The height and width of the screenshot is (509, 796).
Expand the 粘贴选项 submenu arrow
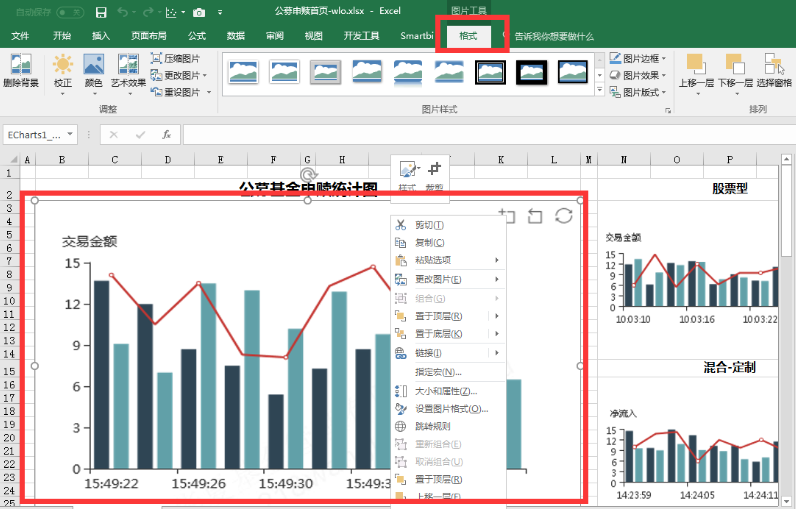pyautogui.click(x=497, y=260)
